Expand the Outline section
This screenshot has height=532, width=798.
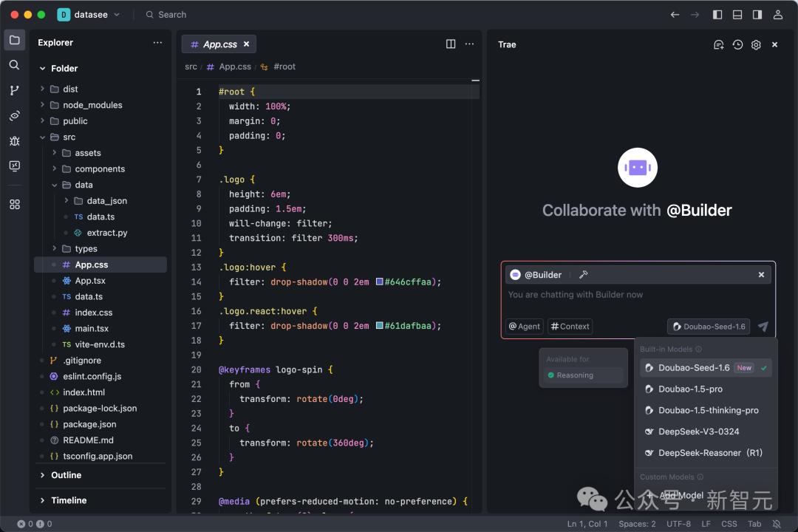(66, 475)
